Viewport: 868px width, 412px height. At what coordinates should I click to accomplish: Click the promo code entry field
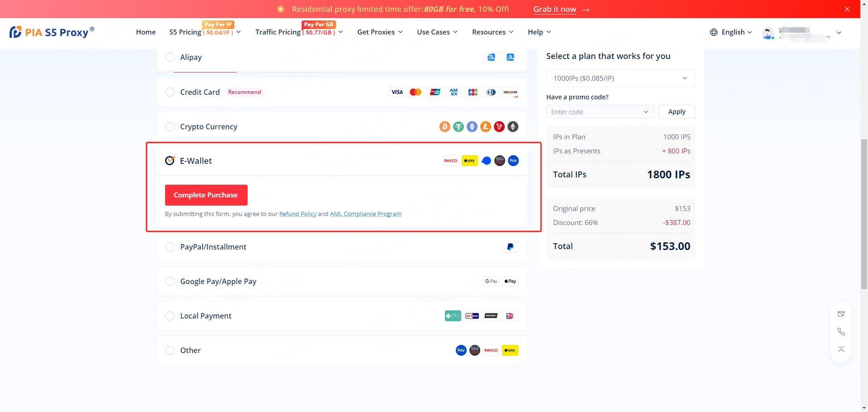coord(594,112)
